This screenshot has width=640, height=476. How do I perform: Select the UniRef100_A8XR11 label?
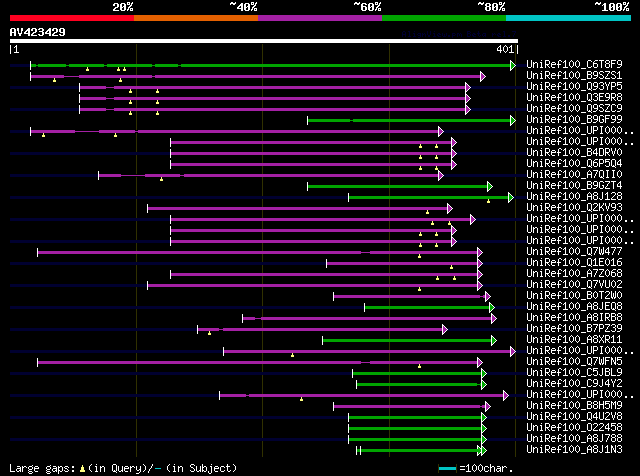point(574,340)
